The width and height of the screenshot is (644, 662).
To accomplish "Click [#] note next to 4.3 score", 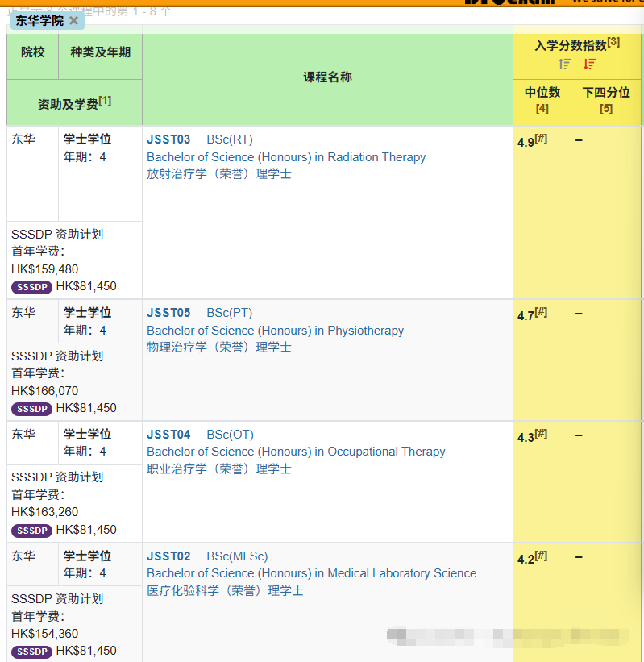I will [541, 434].
